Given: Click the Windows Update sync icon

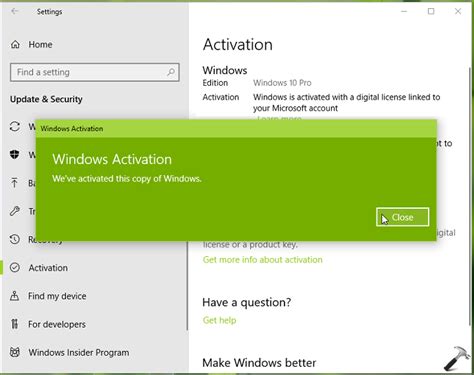Looking at the screenshot, I should point(15,127).
